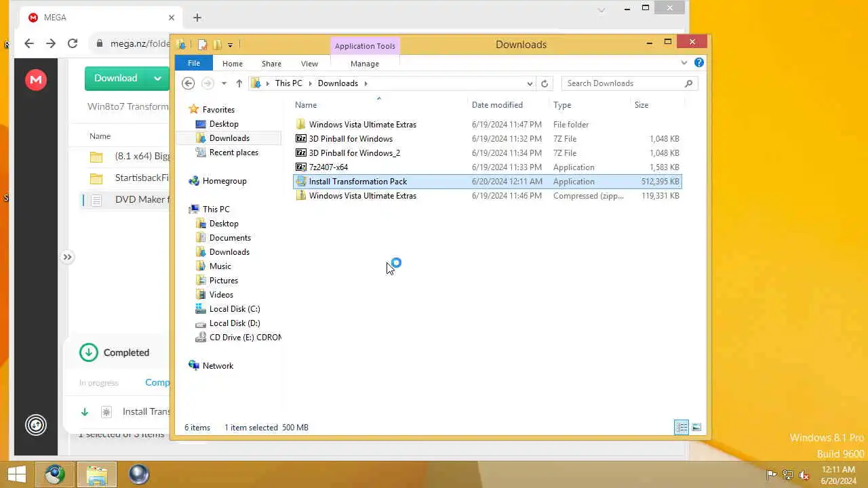
Task: Select Favorites in navigation pane
Action: pos(212,110)
